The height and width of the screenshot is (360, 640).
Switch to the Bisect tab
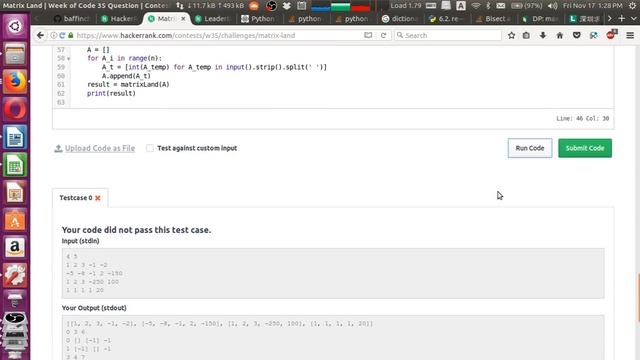tap(494, 19)
